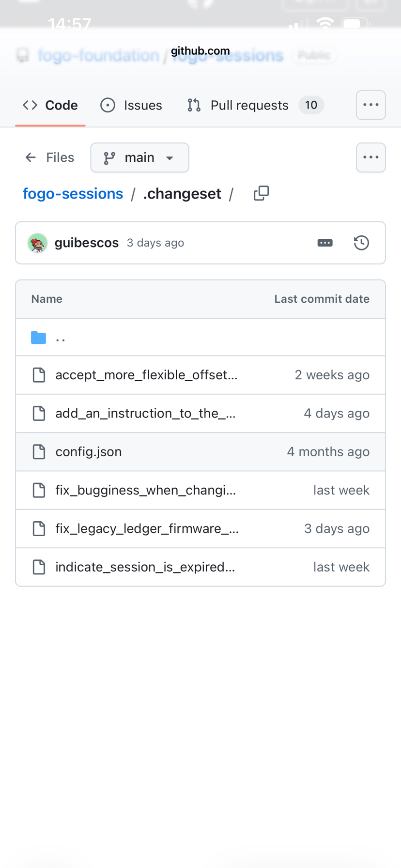
Task: Go back to Files list arrow
Action: (x=31, y=157)
